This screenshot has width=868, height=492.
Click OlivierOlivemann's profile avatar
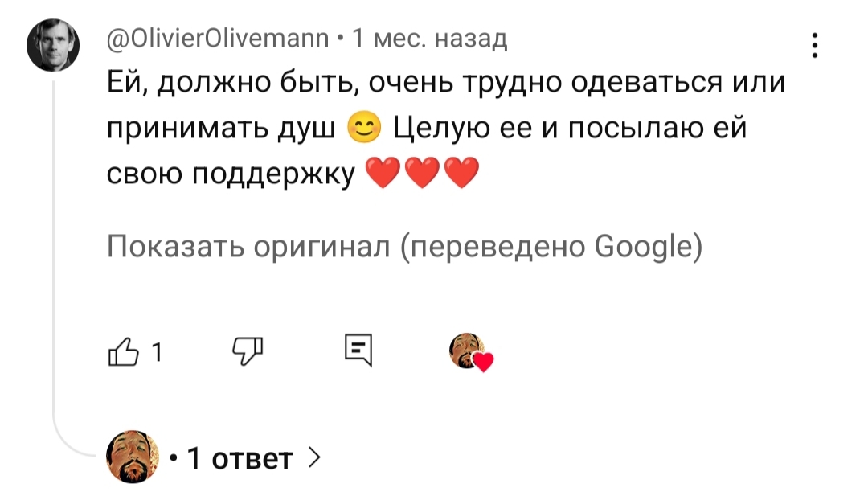(54, 46)
